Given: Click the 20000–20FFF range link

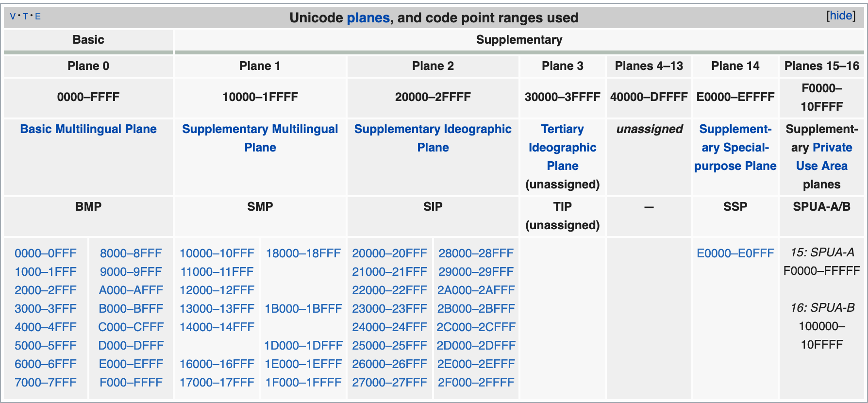Looking at the screenshot, I should 389,253.
